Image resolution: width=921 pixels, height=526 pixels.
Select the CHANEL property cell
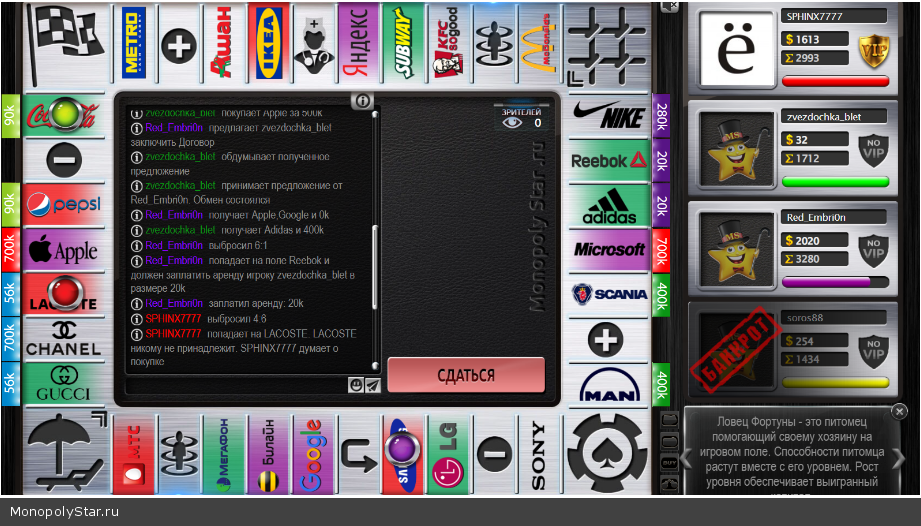(64, 339)
